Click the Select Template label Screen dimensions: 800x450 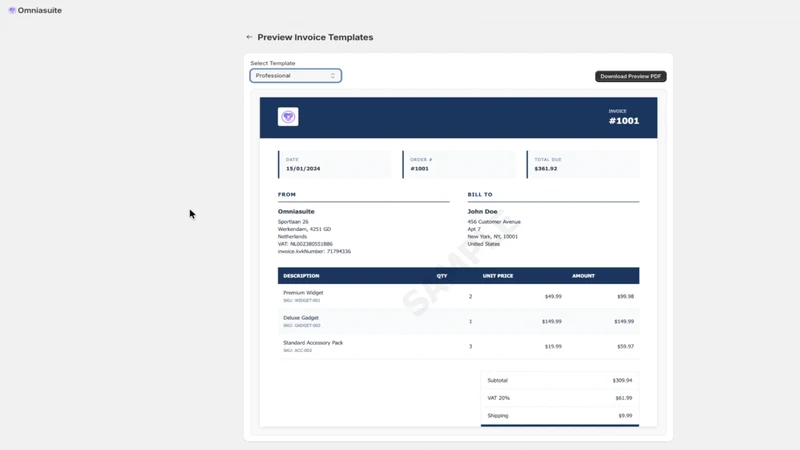tap(273, 63)
